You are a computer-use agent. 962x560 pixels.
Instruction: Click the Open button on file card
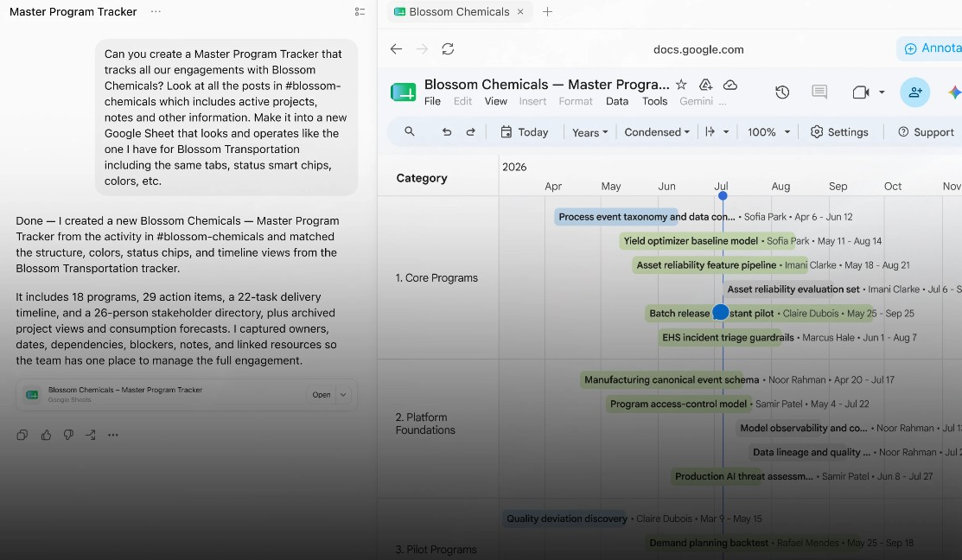[321, 394]
